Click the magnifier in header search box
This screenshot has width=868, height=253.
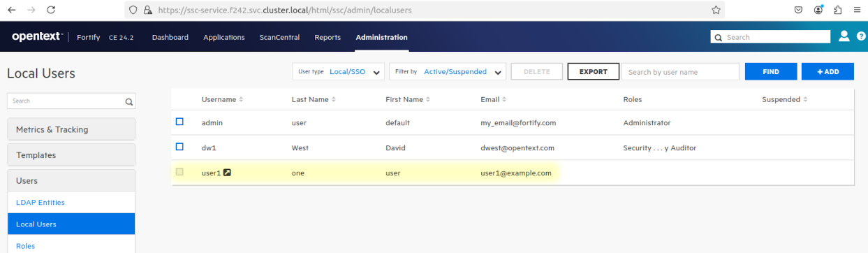[719, 38]
